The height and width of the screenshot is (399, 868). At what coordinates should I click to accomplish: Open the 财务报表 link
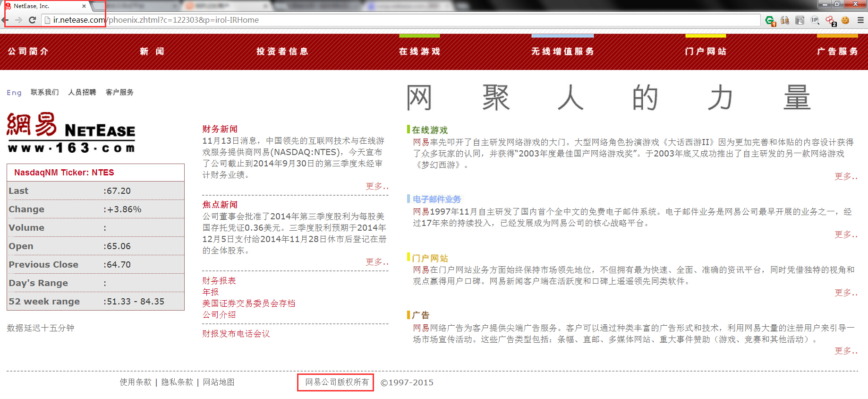click(x=219, y=281)
